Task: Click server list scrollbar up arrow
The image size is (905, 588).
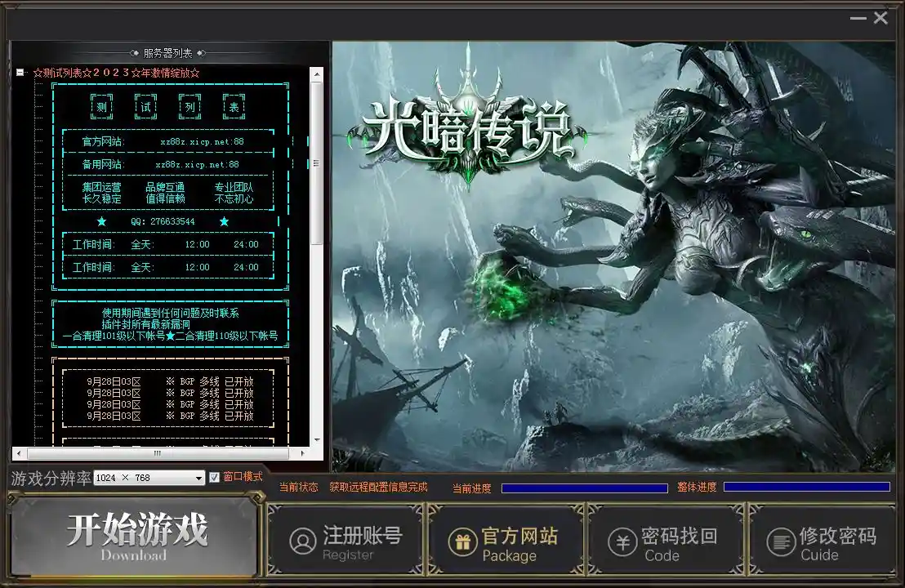Action: 317,73
